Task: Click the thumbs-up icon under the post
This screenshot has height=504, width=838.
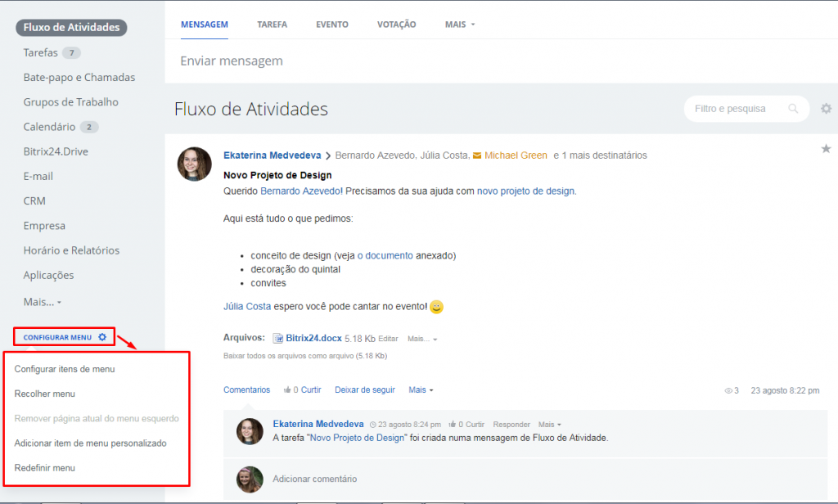Action: click(x=287, y=390)
